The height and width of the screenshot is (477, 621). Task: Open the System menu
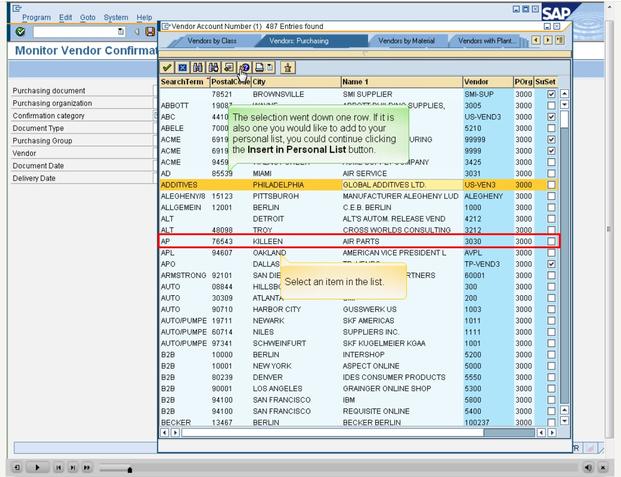116,17
